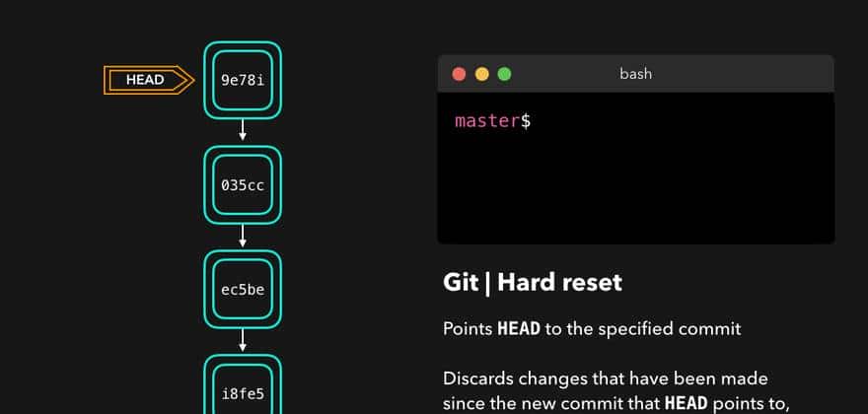Click the pink master branch prompt

click(x=487, y=121)
